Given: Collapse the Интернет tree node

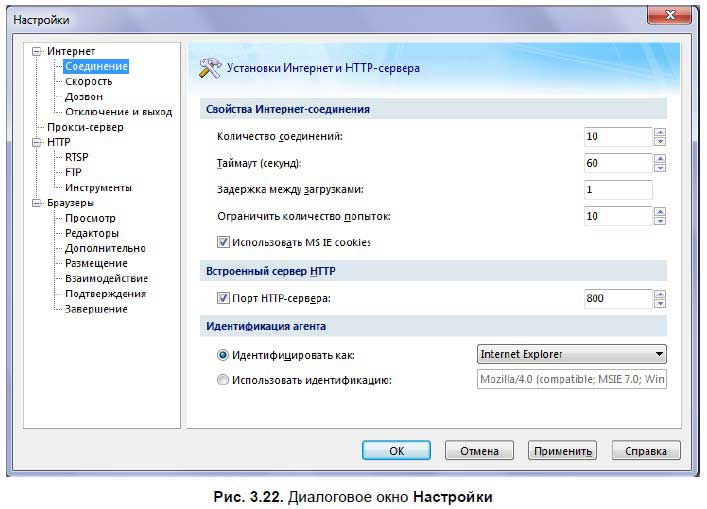Looking at the screenshot, I should 37,51.
